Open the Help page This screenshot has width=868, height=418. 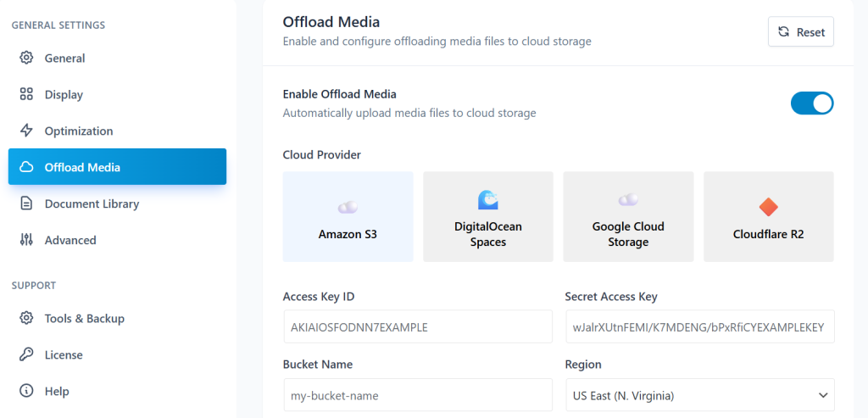point(117,391)
